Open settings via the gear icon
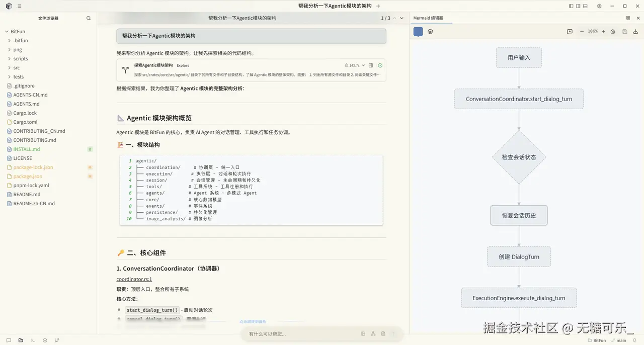Image resolution: width=644 pixels, height=345 pixels. [x=599, y=6]
